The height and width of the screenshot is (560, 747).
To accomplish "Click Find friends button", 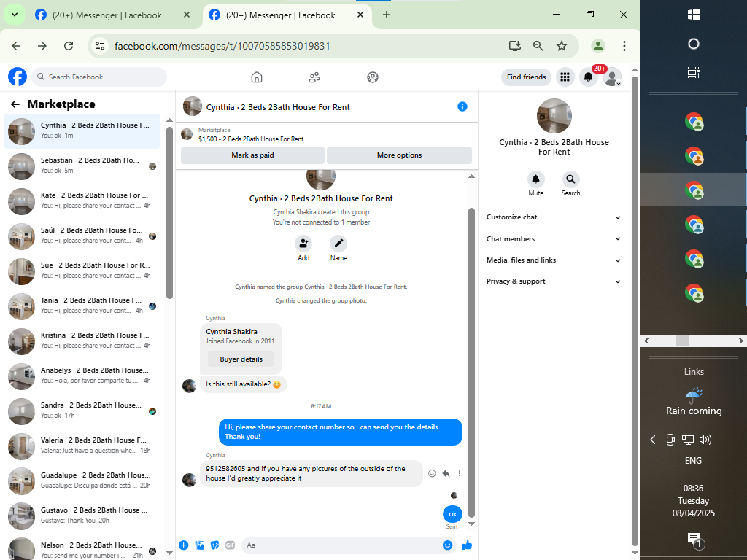I will tap(527, 77).
